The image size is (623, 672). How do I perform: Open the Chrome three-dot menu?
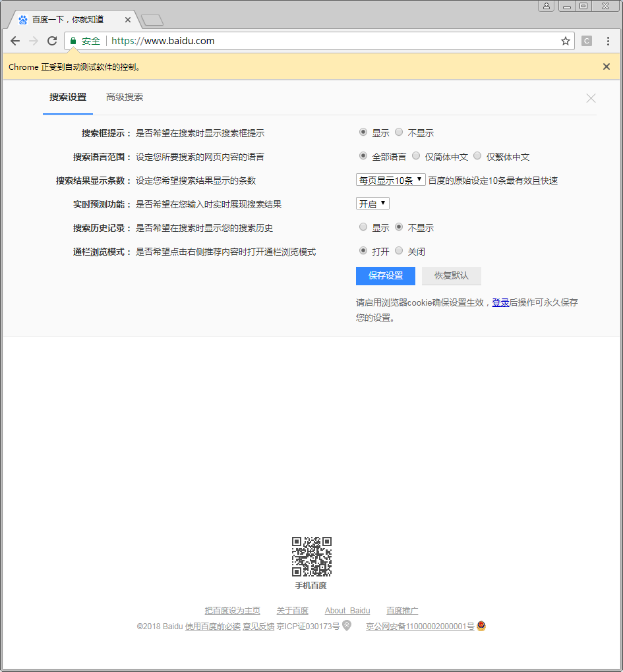coord(608,41)
